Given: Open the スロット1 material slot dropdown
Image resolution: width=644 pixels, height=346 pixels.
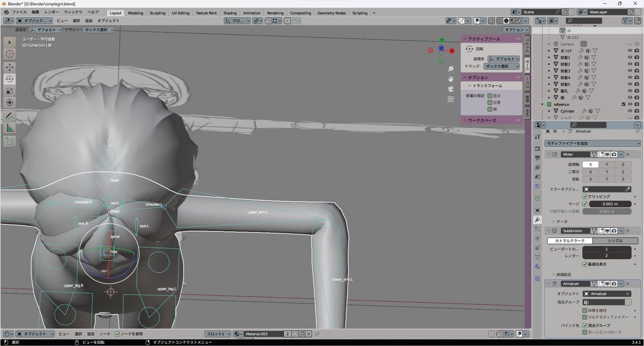Looking at the screenshot, I should pyautogui.click(x=217, y=334).
